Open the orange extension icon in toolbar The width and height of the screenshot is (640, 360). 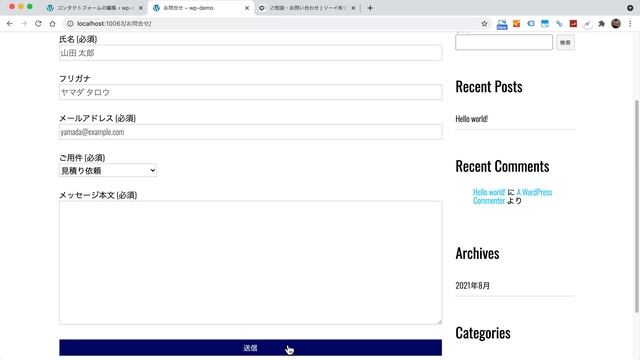(516, 24)
